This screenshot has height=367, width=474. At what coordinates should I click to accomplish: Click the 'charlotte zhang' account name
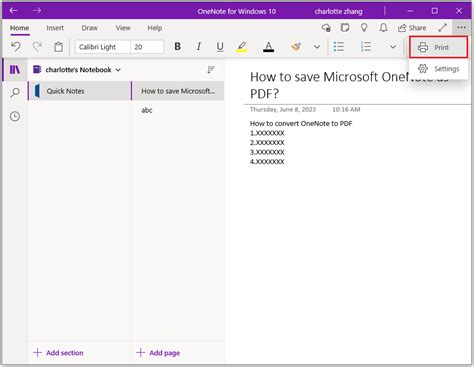(338, 11)
